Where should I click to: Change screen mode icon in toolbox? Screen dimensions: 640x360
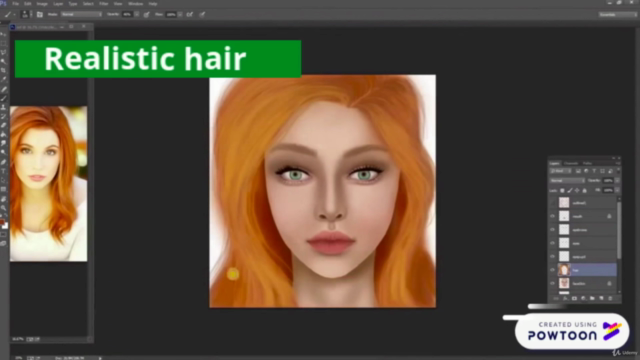click(x=4, y=244)
